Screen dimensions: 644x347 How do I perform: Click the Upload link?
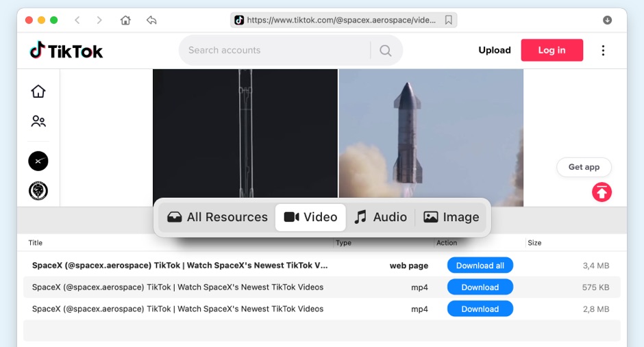point(495,50)
